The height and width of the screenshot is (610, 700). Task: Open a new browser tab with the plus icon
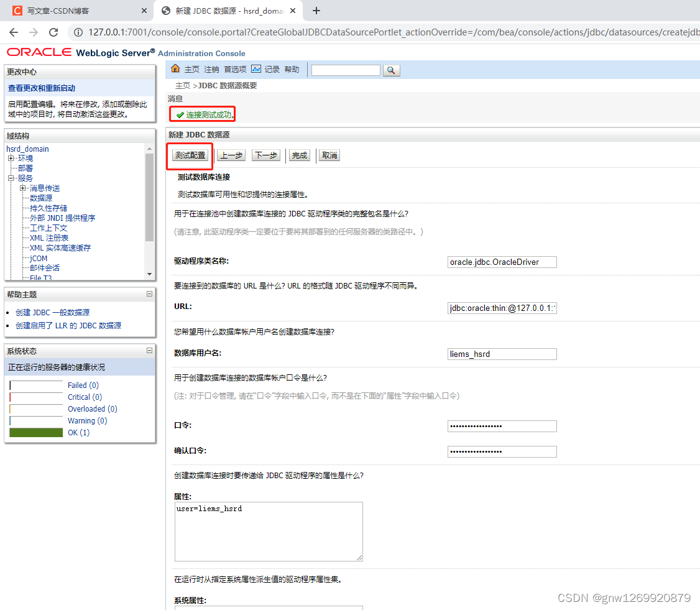click(317, 11)
